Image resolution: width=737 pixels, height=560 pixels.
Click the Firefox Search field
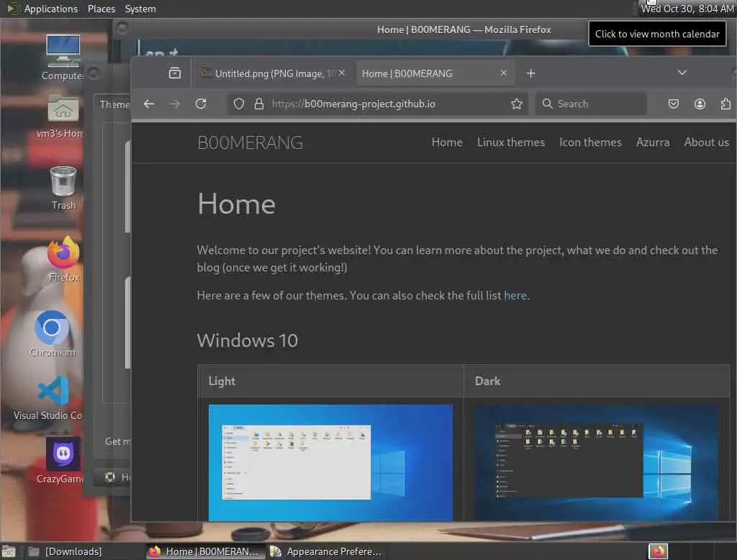(592, 104)
